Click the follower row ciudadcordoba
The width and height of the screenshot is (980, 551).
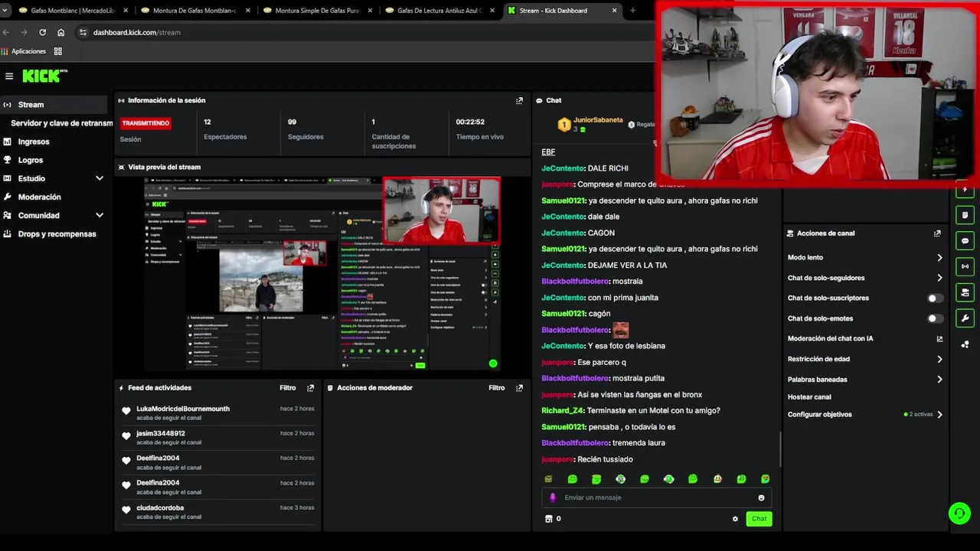[217, 512]
